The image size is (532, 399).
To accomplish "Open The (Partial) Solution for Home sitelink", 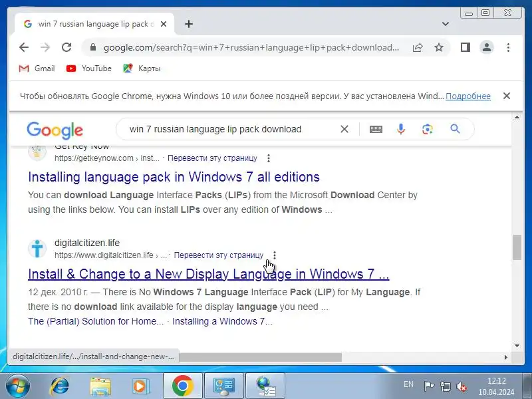I will click(96, 321).
